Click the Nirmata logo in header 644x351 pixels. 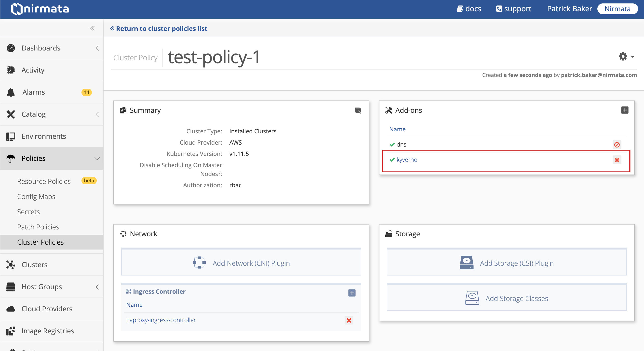[40, 9]
